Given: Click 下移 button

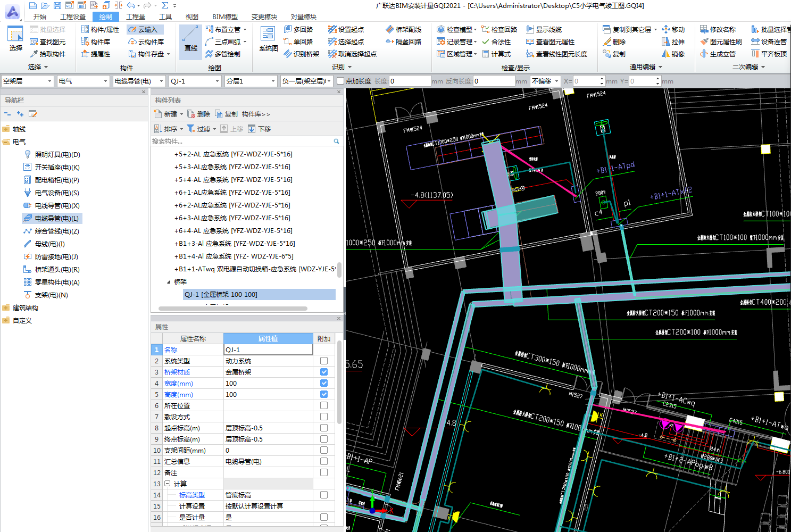Looking at the screenshot, I should pyautogui.click(x=260, y=129).
